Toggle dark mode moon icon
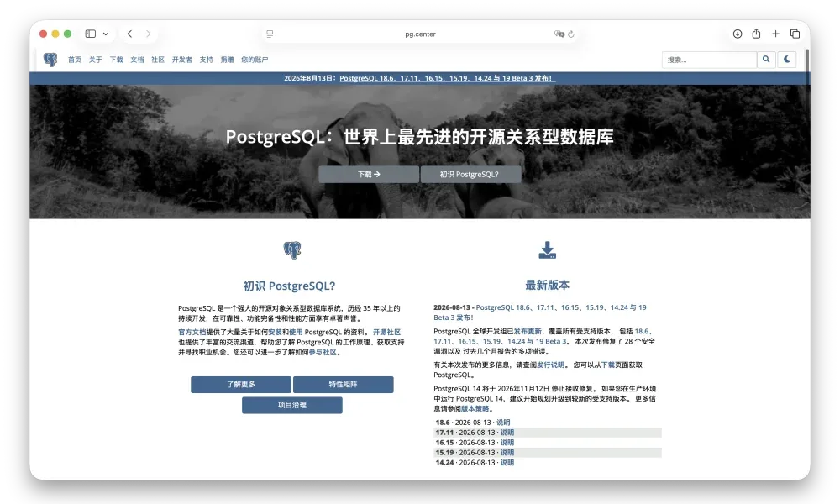The height and width of the screenshot is (504, 840). click(x=787, y=60)
